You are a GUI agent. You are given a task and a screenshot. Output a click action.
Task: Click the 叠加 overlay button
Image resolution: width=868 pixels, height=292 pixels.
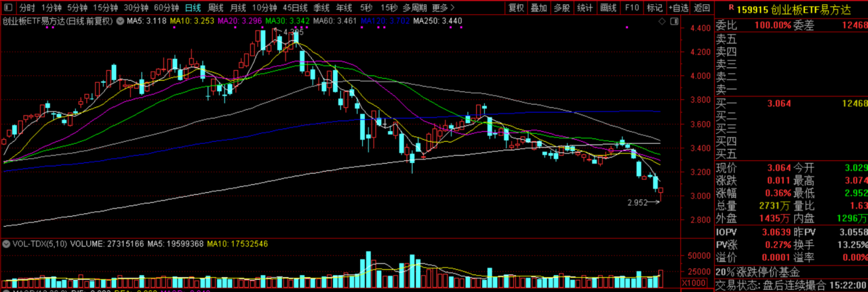539,8
